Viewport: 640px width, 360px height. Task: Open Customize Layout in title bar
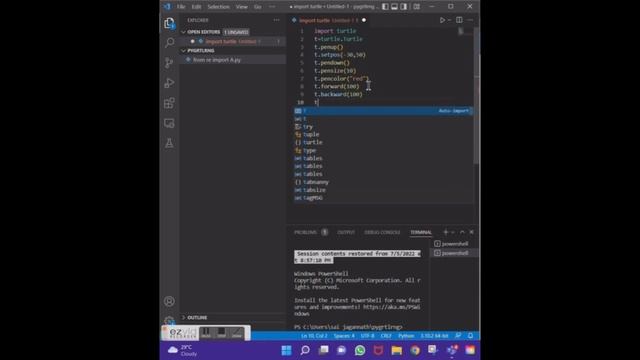(416, 7)
